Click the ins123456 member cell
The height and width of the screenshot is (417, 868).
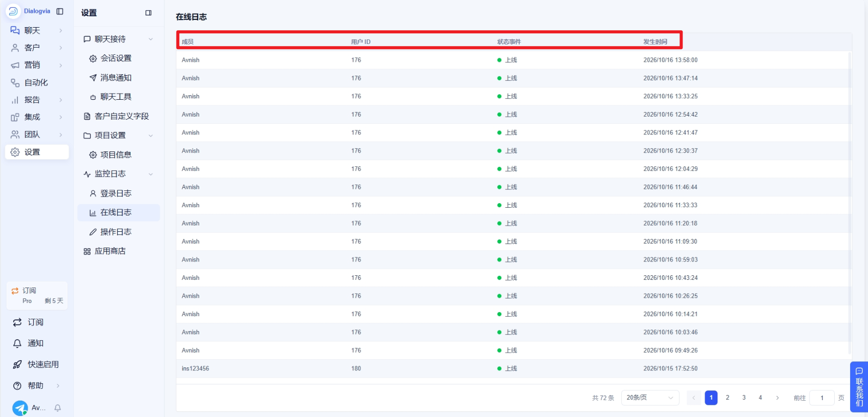[x=195, y=368]
